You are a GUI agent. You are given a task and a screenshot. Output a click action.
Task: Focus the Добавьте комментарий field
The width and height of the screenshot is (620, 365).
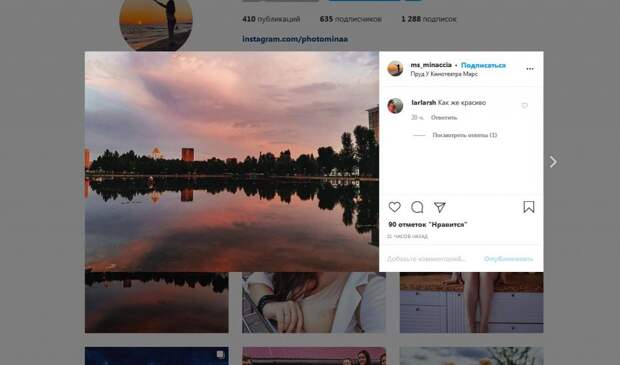[426, 259]
